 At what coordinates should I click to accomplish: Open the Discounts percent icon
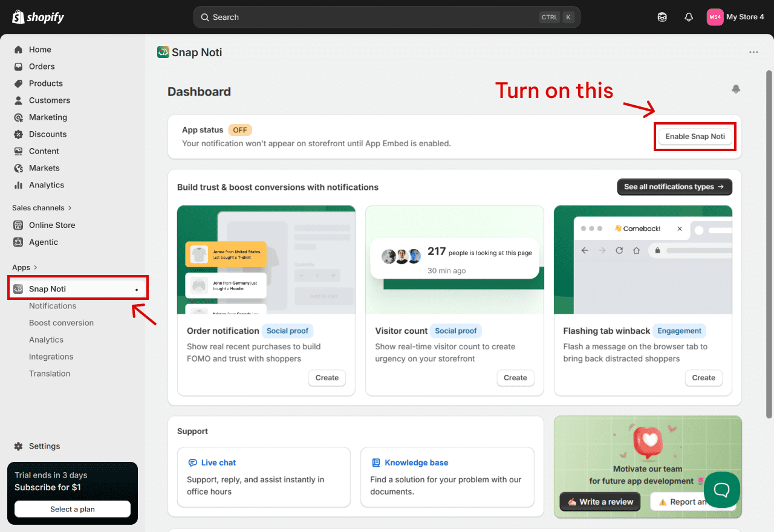(18, 134)
